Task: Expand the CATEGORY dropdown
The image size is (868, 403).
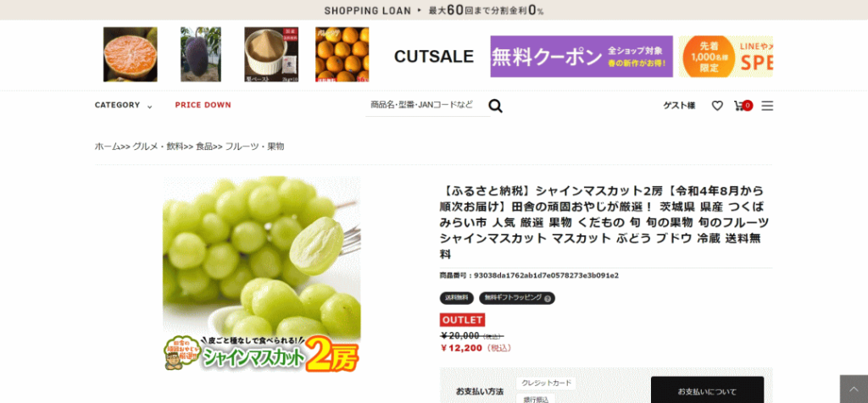Action: tap(123, 105)
